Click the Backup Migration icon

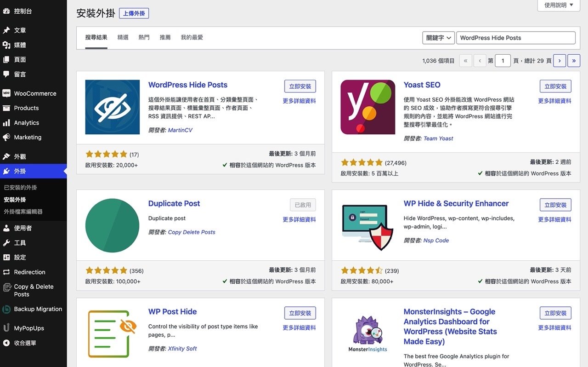click(6, 309)
